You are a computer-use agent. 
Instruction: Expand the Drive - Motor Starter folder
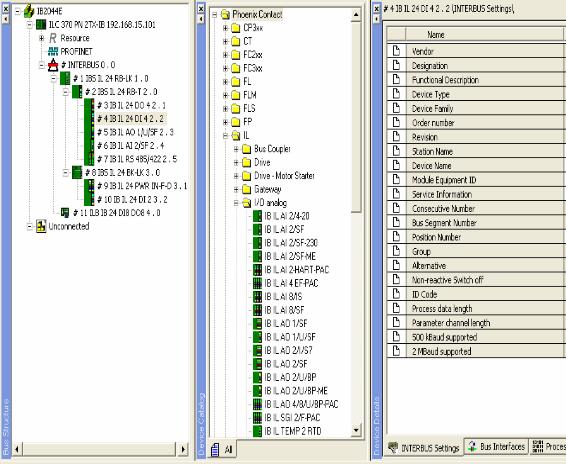pyautogui.click(x=236, y=176)
